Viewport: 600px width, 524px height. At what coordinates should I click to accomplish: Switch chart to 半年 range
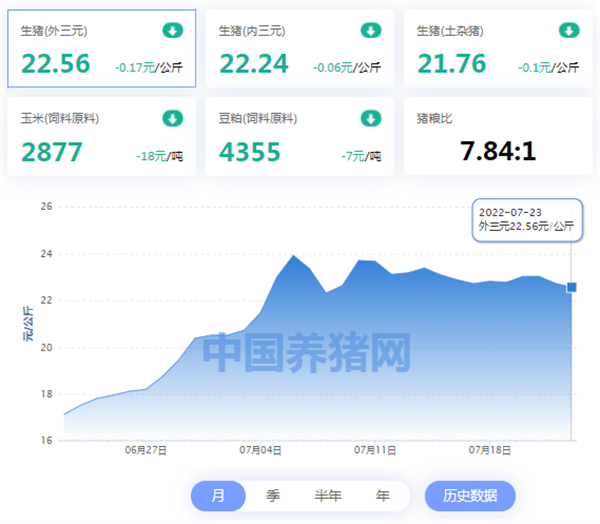pyautogui.click(x=328, y=496)
